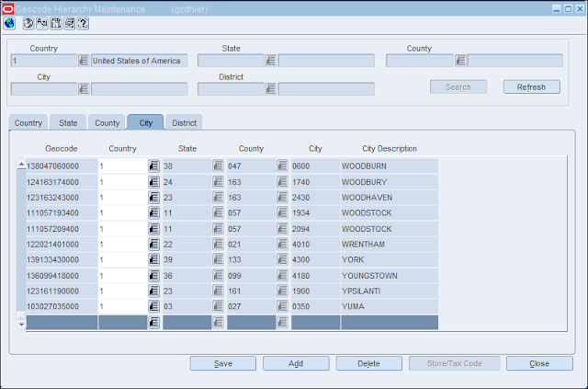This screenshot has height=389, width=588.
Task: Click state code 36 in the YOUNGSTOWN row
Action: (x=187, y=276)
